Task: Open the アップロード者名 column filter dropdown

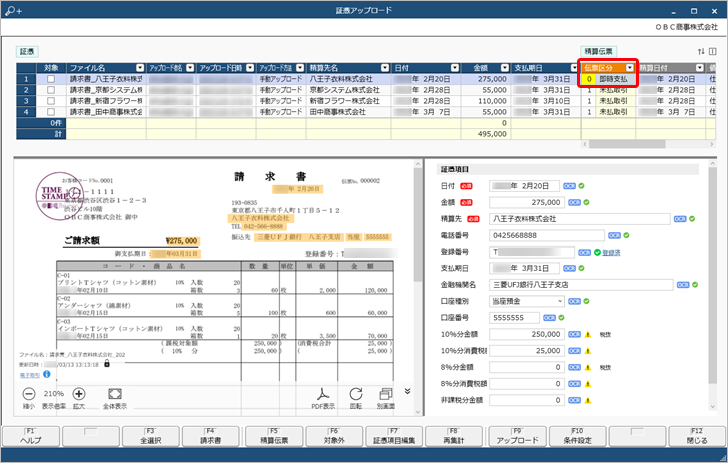Action: [x=190, y=68]
